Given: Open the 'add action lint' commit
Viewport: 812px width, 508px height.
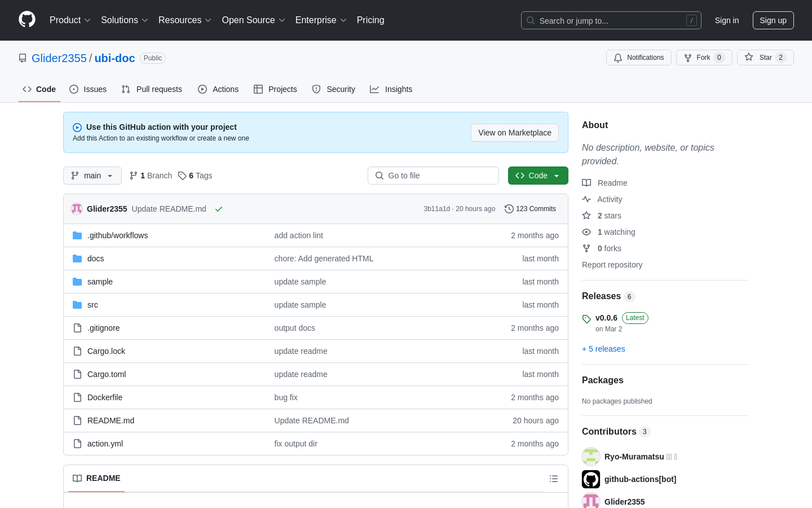Looking at the screenshot, I should [299, 235].
